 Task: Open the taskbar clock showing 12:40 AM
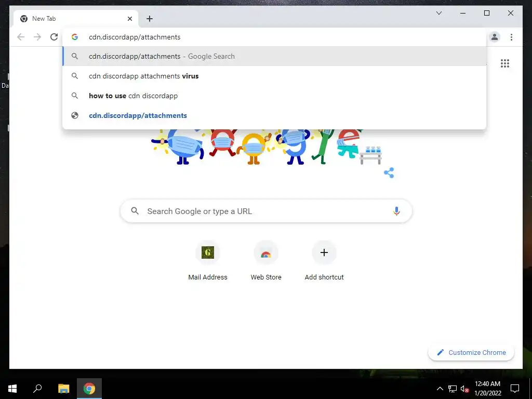click(487, 389)
